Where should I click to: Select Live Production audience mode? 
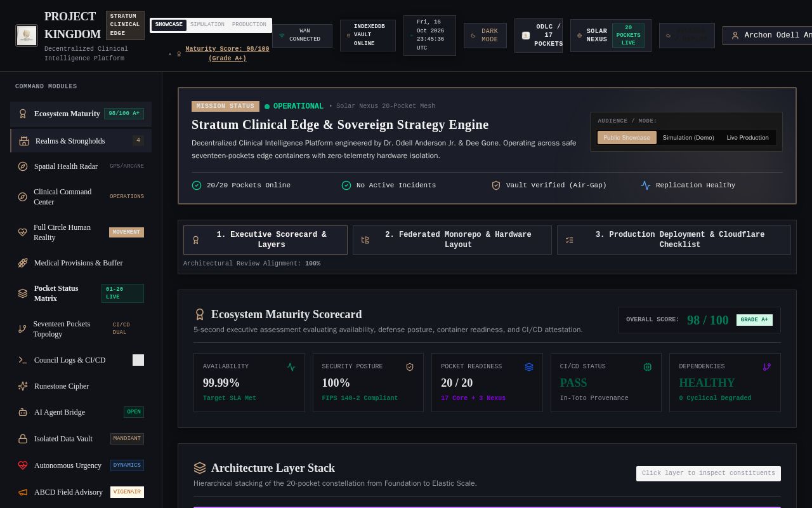[747, 138]
